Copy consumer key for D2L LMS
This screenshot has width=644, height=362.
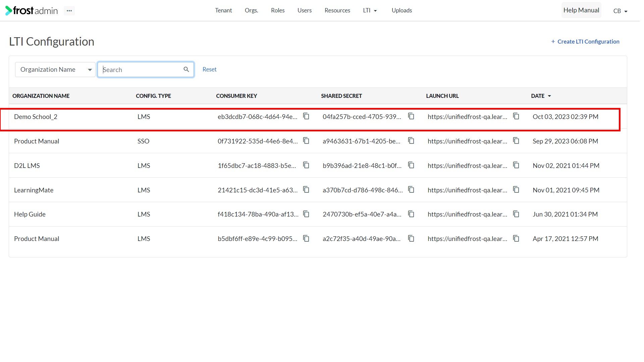(x=306, y=165)
